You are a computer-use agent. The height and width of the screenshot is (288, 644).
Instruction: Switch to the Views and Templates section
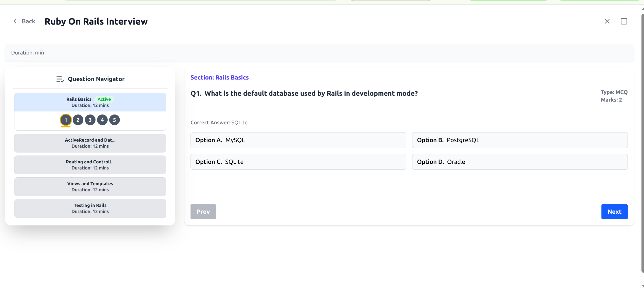click(90, 186)
